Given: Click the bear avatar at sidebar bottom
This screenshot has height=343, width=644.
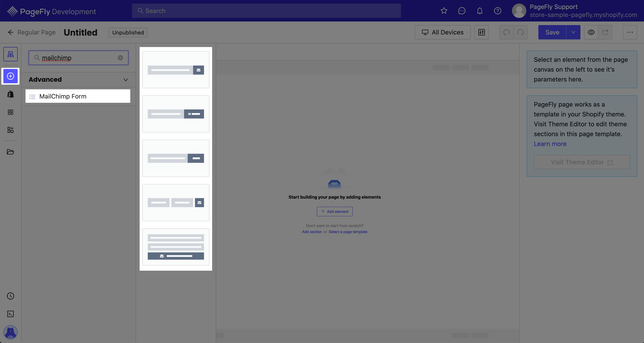Looking at the screenshot, I should pos(11,332).
